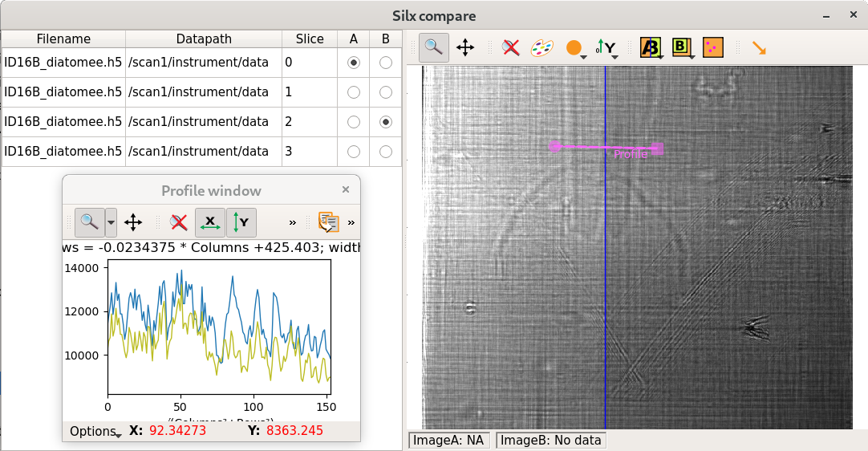Toggle Y-axis autoscale in Profile window

(x=241, y=221)
